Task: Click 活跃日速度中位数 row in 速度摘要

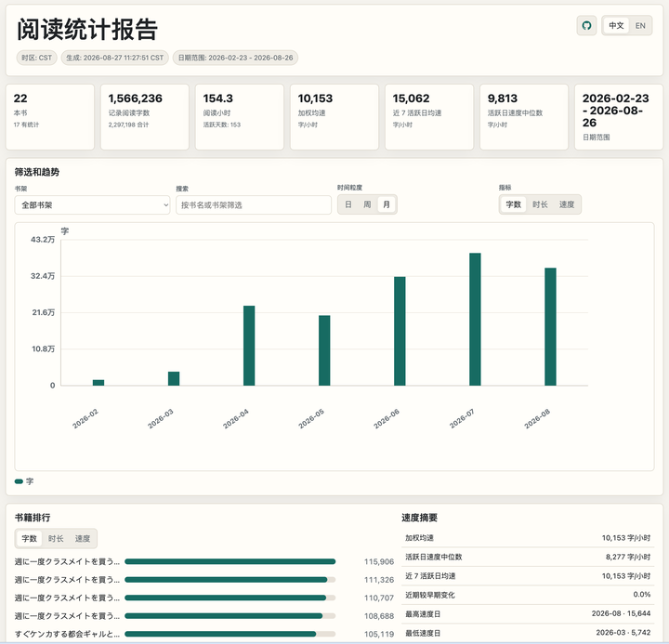Action: (x=528, y=557)
